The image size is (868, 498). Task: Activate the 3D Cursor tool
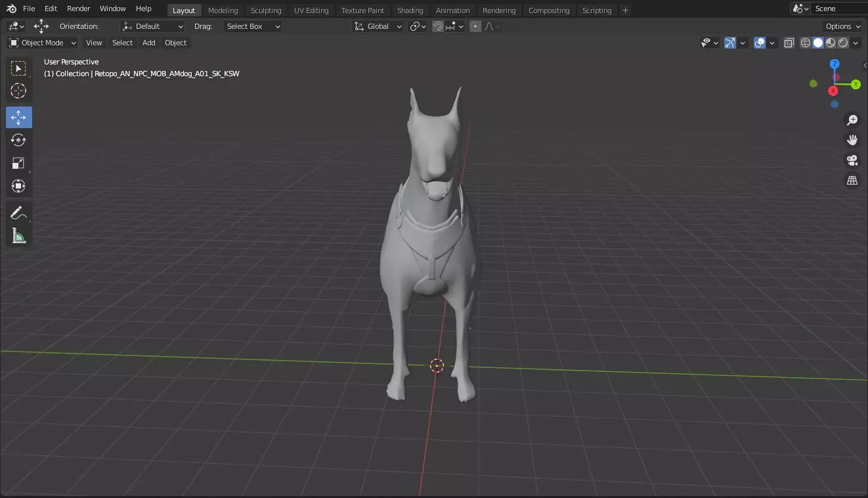(x=18, y=91)
